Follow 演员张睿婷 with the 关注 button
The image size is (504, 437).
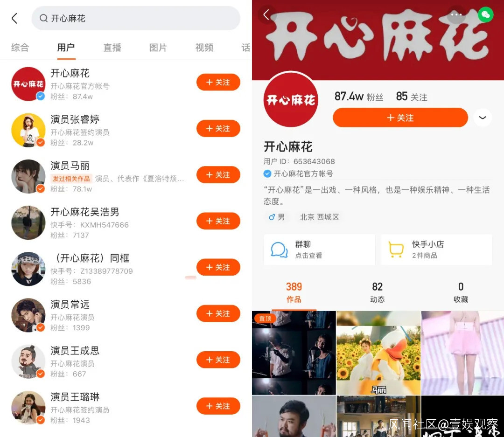[218, 129]
